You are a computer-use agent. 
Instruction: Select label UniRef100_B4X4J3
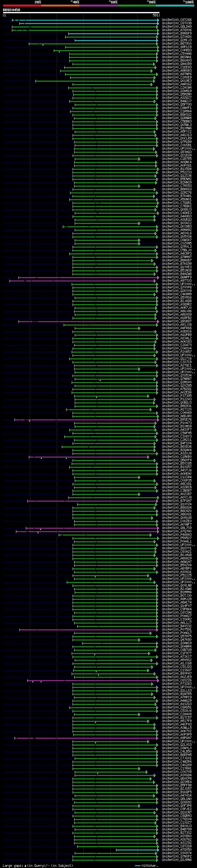click(176, 826)
